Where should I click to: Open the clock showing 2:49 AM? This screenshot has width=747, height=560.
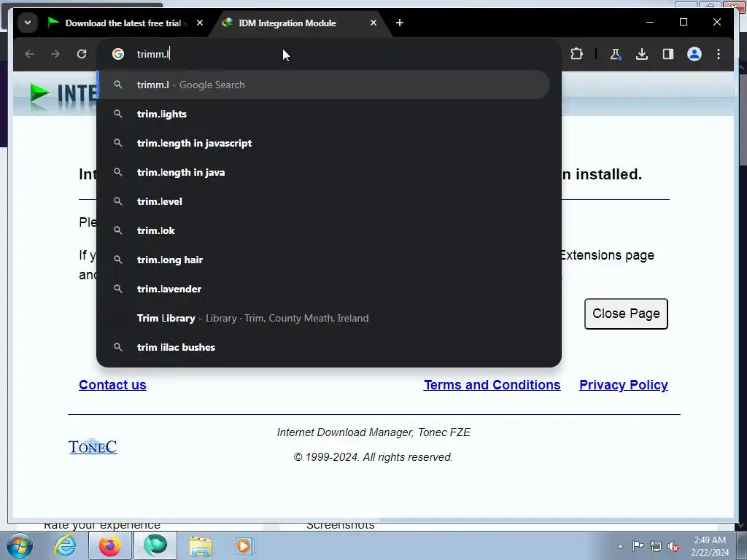710,546
